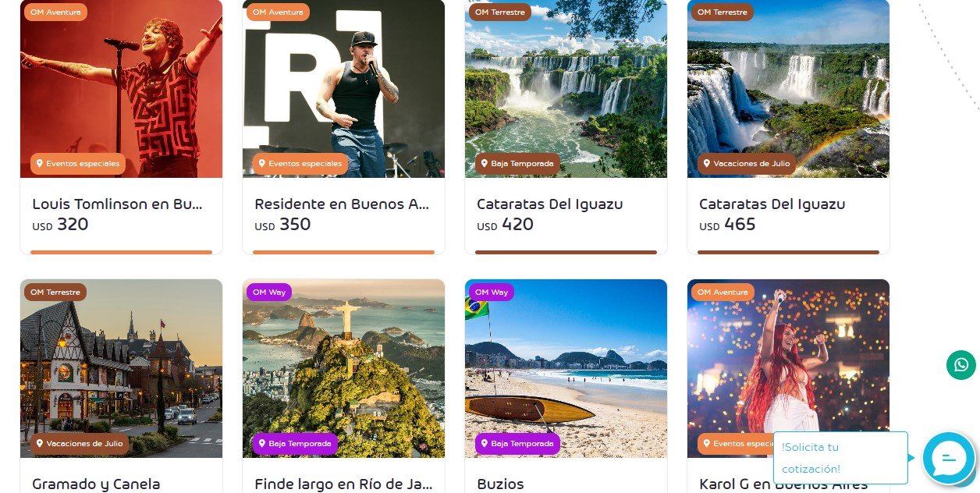Click the Solicita tu cotización tooltip
The height and width of the screenshot is (493, 980).
840,458
